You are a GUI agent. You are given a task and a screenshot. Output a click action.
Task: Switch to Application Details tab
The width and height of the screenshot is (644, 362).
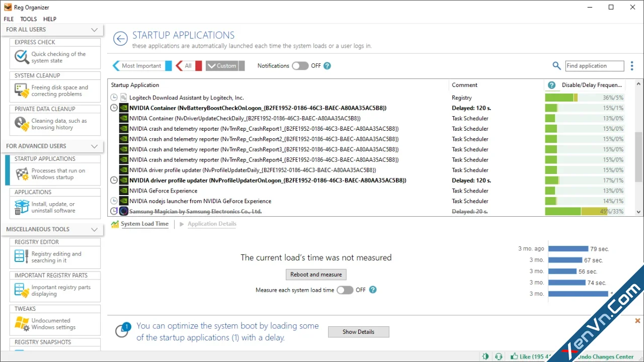[x=212, y=224]
